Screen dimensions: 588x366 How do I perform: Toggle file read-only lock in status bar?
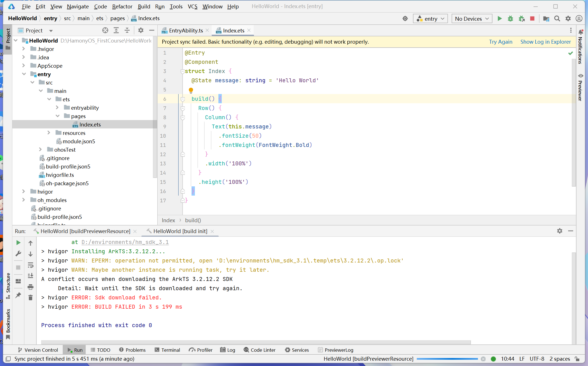coord(577,359)
